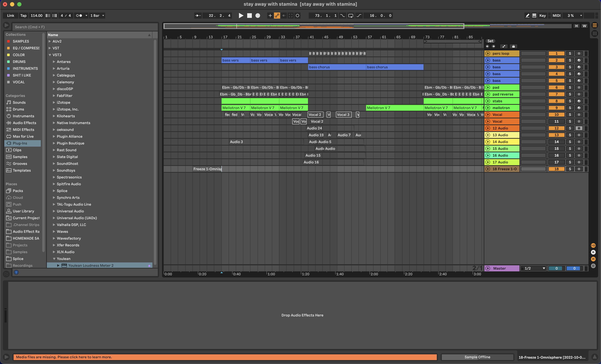Open the missing media files warning link
This screenshot has height=364, width=601.
click(63, 357)
